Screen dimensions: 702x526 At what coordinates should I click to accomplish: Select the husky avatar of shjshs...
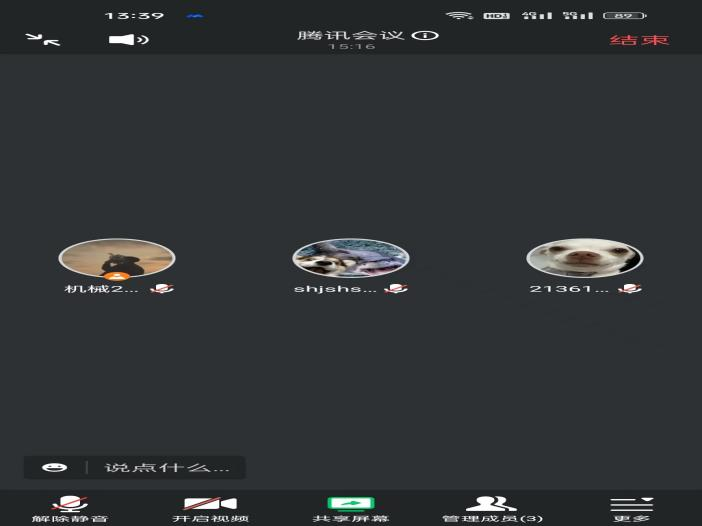coord(351,258)
